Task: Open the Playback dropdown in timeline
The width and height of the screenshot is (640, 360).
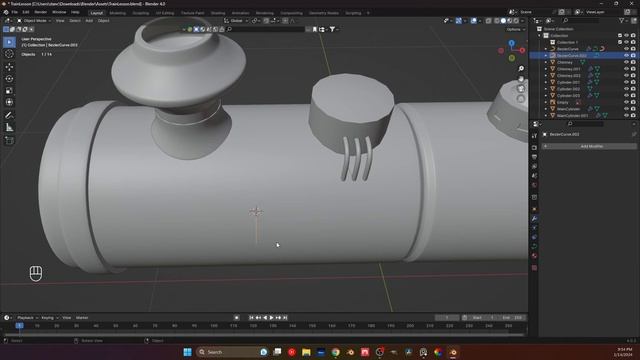Action: pyautogui.click(x=27, y=318)
